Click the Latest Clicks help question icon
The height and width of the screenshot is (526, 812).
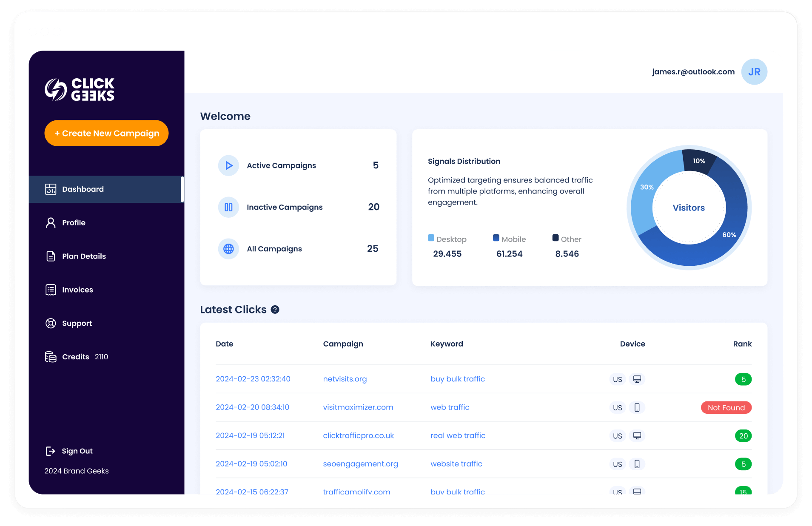(x=275, y=310)
